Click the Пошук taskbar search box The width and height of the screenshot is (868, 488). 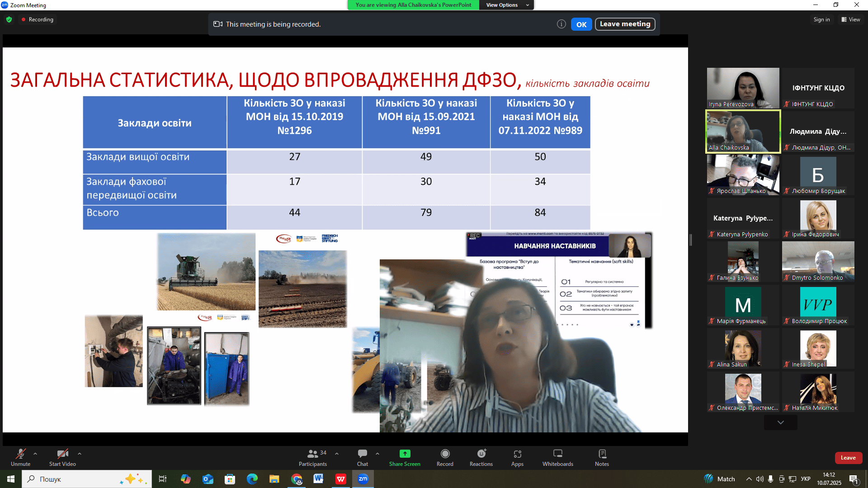coord(87,479)
